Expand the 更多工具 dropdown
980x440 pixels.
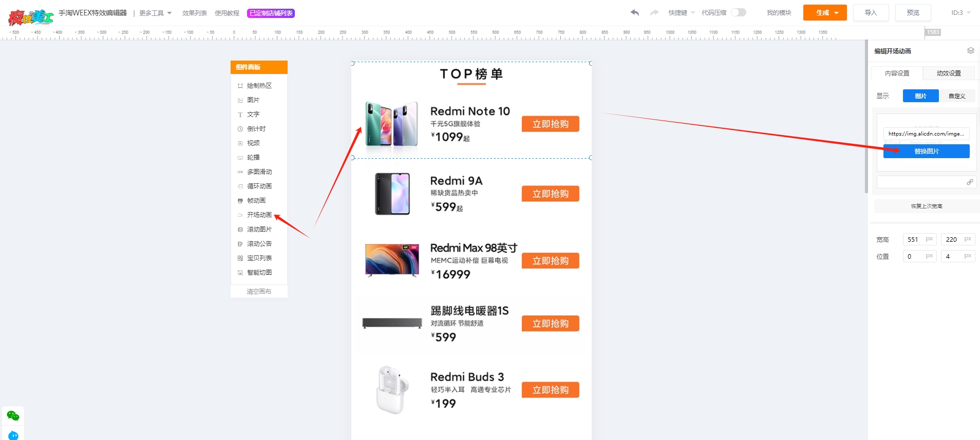155,13
